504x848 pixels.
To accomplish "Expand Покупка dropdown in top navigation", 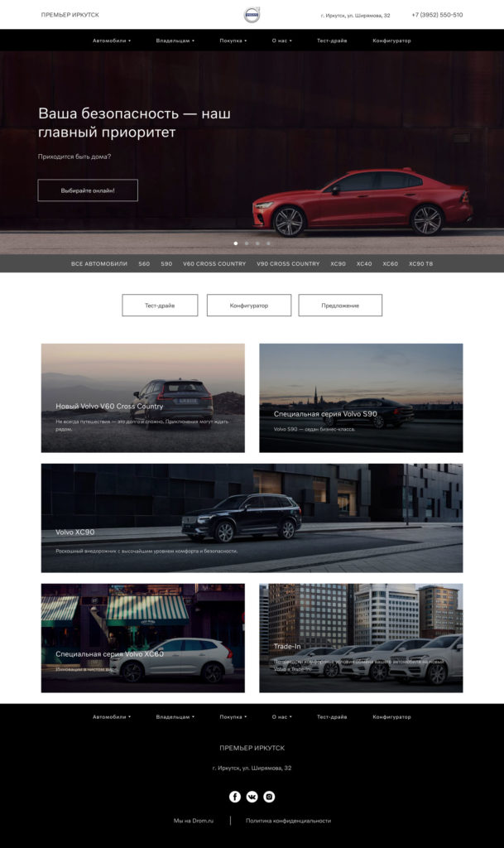I will click(233, 41).
